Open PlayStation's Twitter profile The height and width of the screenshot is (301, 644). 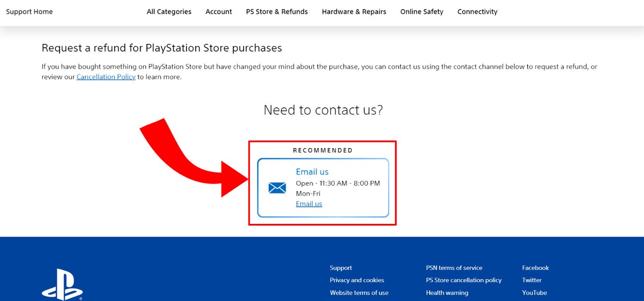click(x=531, y=280)
